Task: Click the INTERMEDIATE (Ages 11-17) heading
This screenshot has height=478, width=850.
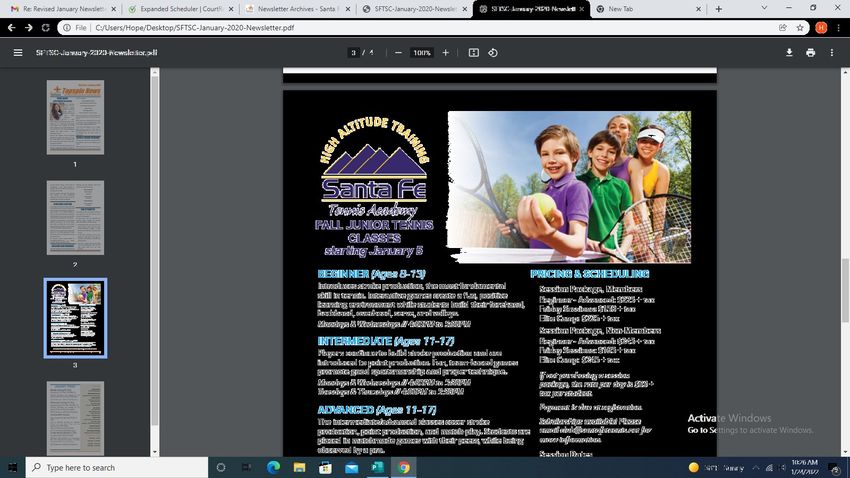Action: tap(386, 341)
